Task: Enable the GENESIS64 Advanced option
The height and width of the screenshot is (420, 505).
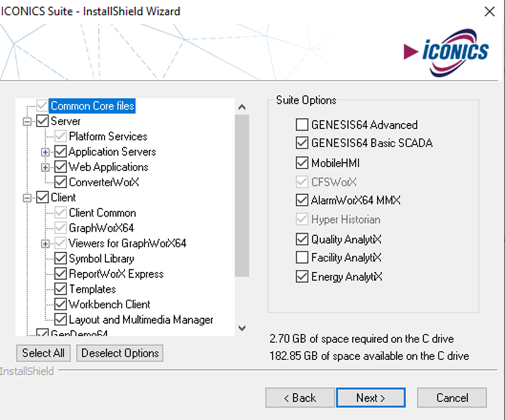Action: tap(302, 125)
